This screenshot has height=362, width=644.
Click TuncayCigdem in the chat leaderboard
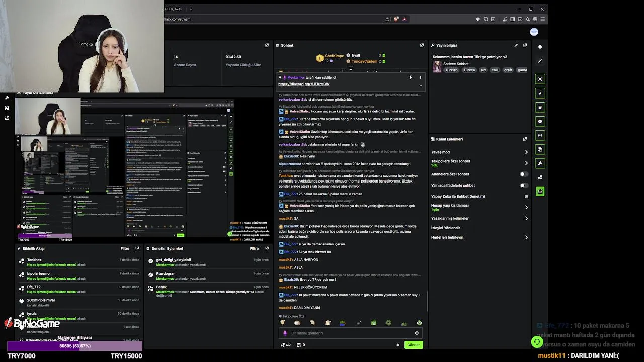(364, 61)
